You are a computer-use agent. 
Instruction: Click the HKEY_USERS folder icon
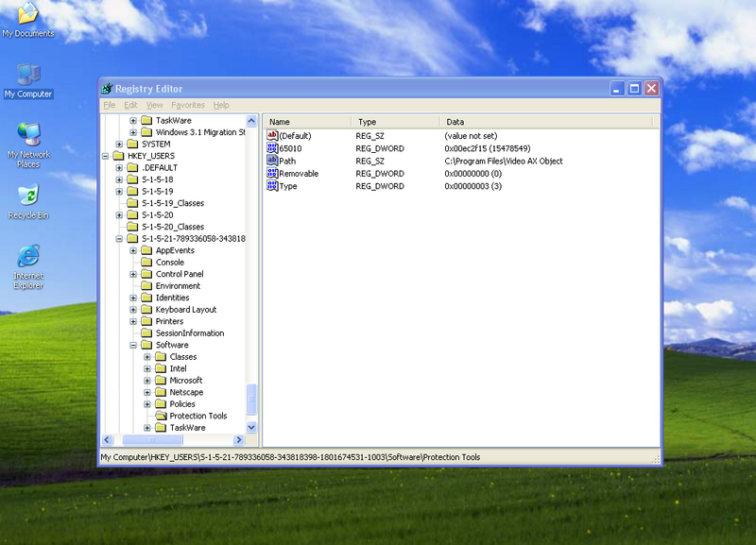[x=119, y=156]
